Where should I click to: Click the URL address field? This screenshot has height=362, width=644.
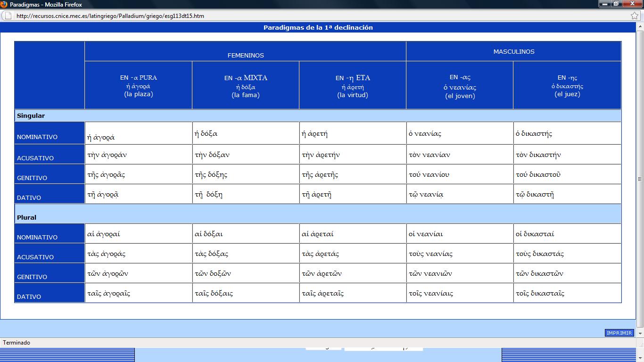point(321,16)
